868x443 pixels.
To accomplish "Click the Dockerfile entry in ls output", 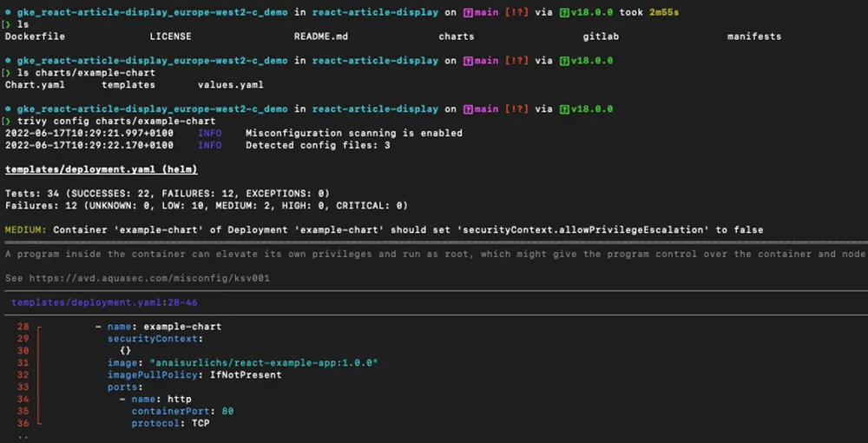I will click(35, 36).
